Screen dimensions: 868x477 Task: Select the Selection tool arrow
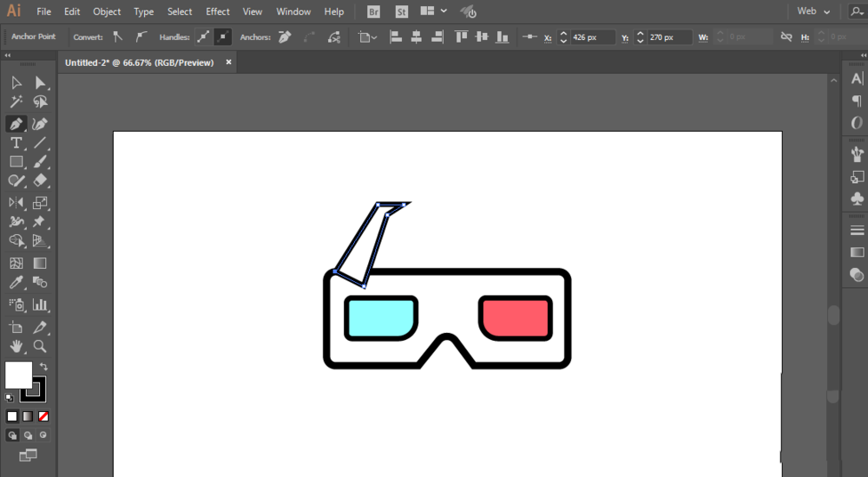point(16,82)
